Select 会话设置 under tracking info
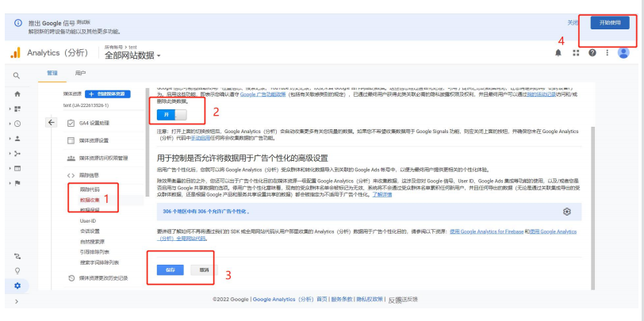Screen dimensions: 644x321 pos(90,231)
